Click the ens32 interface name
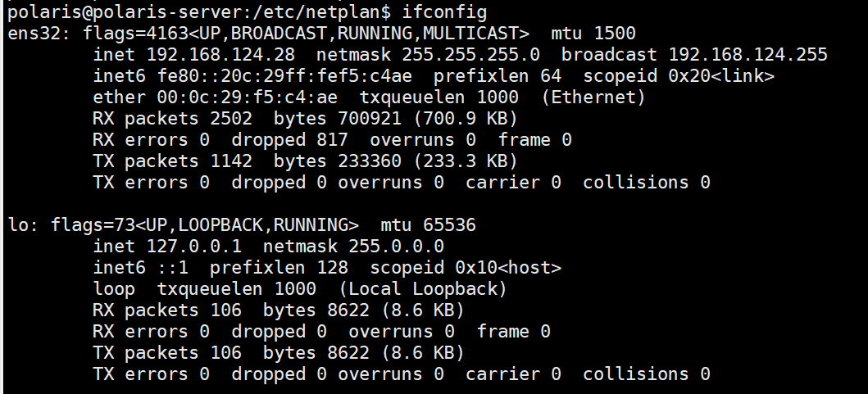This screenshot has width=868, height=394. coord(34,34)
